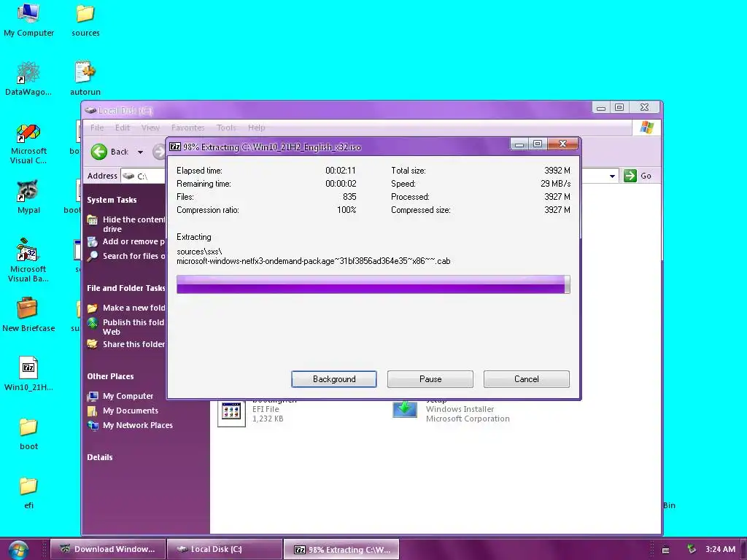Select the setup Windows Installer icon

[404, 411]
